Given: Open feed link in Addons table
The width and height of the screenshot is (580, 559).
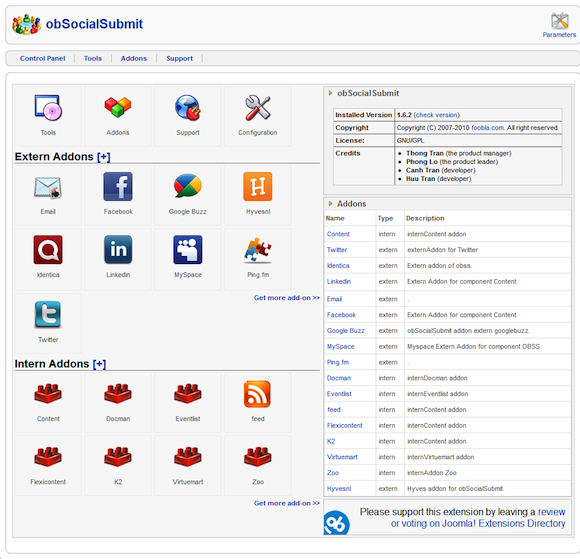Looking at the screenshot, I should [334, 410].
